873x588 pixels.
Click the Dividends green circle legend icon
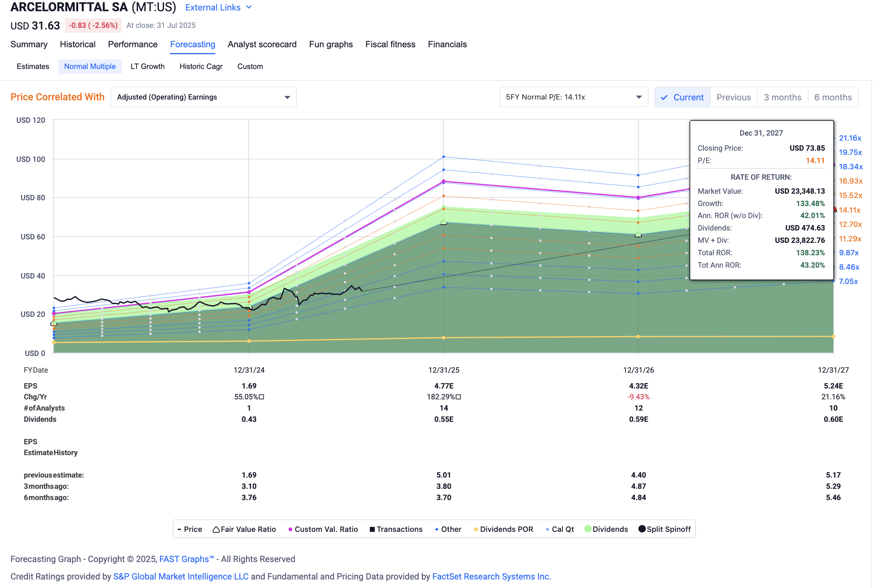coord(588,529)
